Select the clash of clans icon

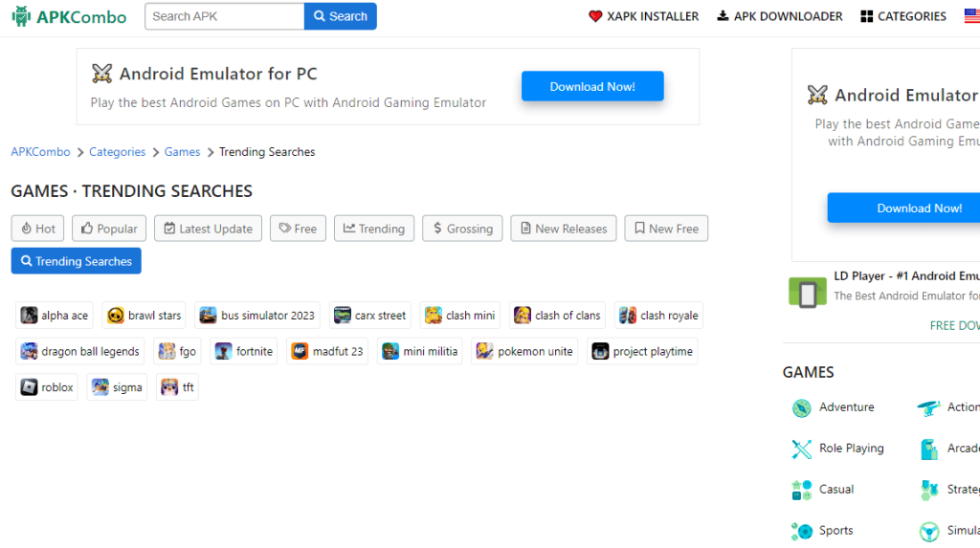(x=523, y=316)
